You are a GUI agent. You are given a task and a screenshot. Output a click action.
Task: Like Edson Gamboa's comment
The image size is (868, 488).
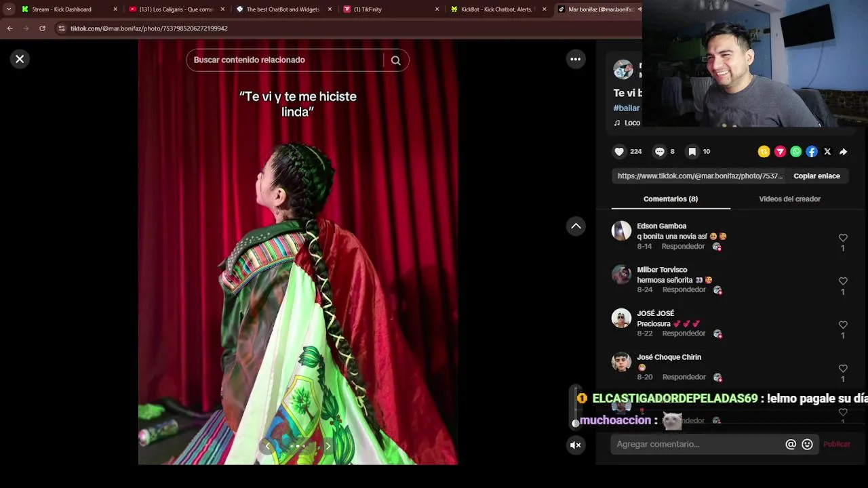click(x=843, y=238)
